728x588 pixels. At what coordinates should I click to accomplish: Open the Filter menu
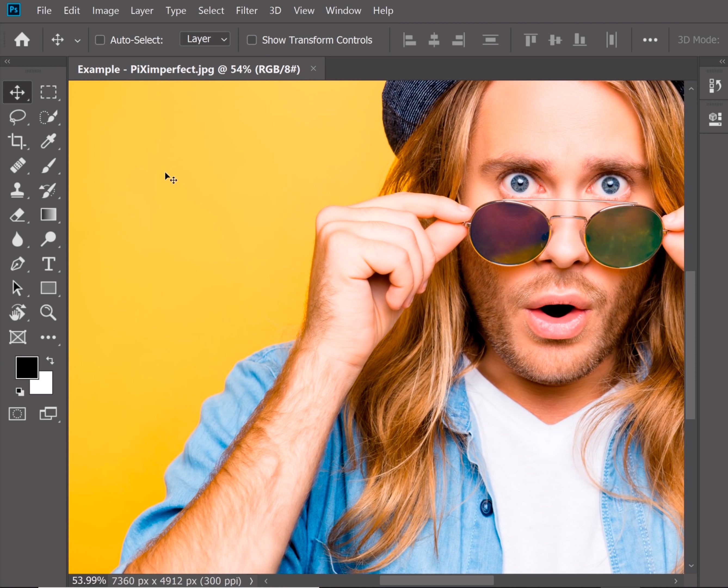246,10
